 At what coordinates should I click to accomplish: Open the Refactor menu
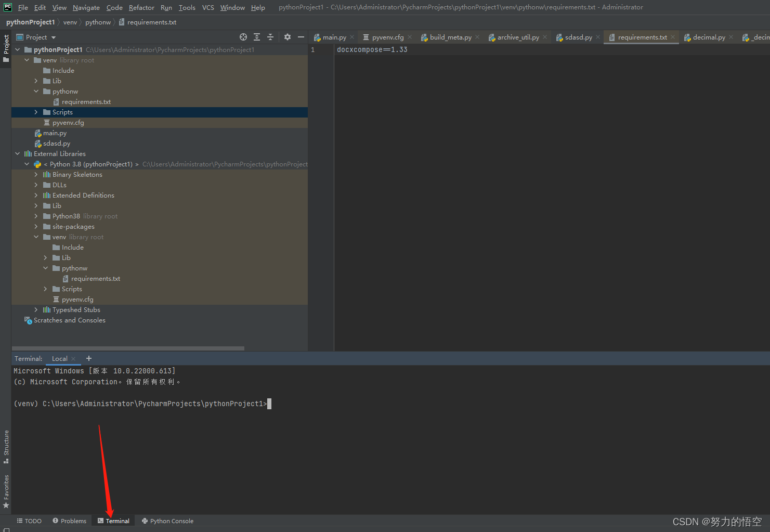pyautogui.click(x=141, y=7)
